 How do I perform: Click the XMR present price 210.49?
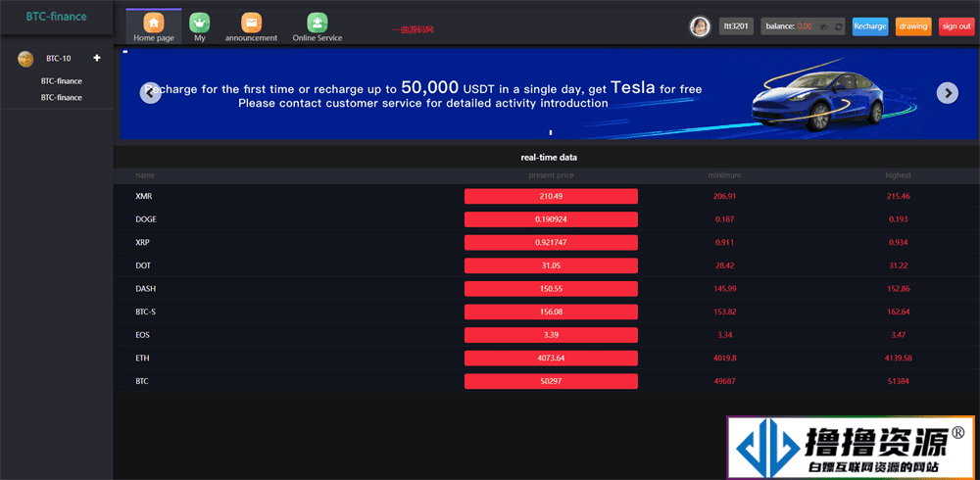point(551,196)
